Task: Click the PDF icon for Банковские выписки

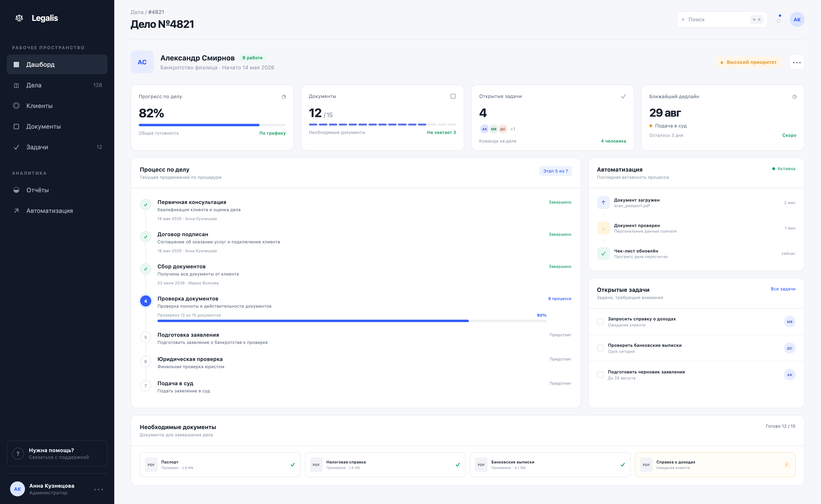Action: 481,465
